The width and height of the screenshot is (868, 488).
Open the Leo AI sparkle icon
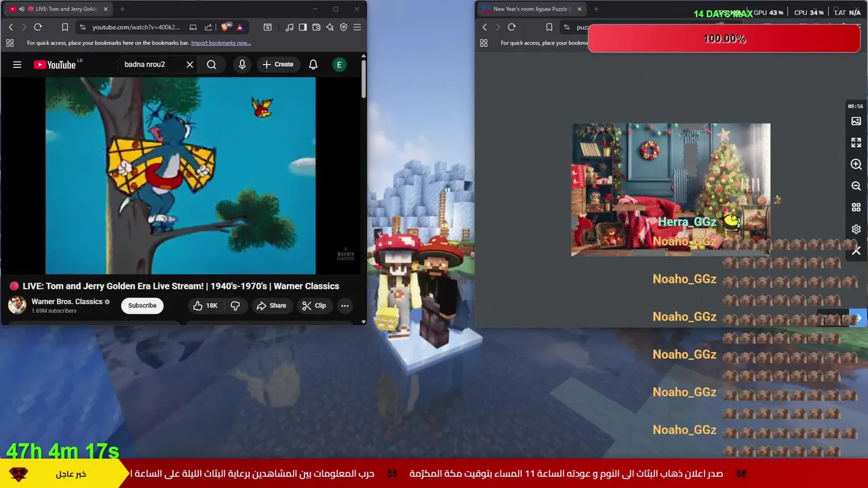pos(330,27)
